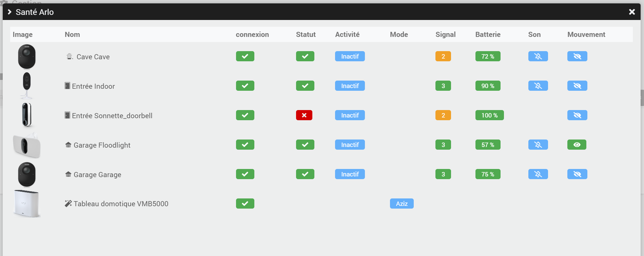
Task: Click the 75 % battery indicator
Action: pyautogui.click(x=488, y=174)
